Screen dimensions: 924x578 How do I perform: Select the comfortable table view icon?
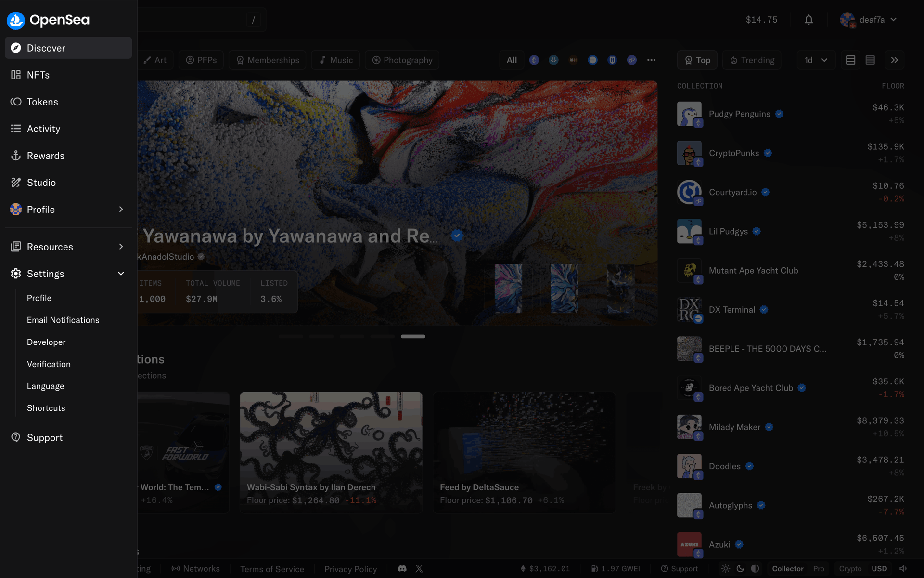tap(850, 60)
